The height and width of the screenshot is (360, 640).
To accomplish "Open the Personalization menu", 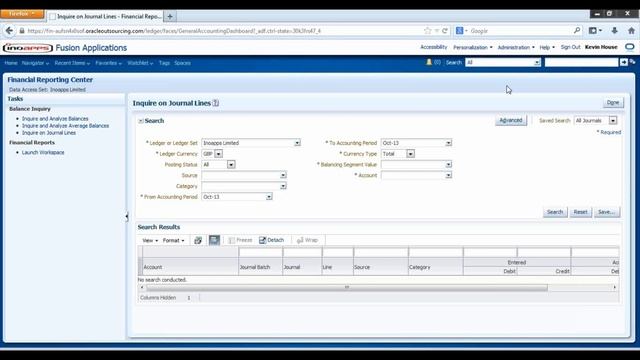I will coord(473,47).
